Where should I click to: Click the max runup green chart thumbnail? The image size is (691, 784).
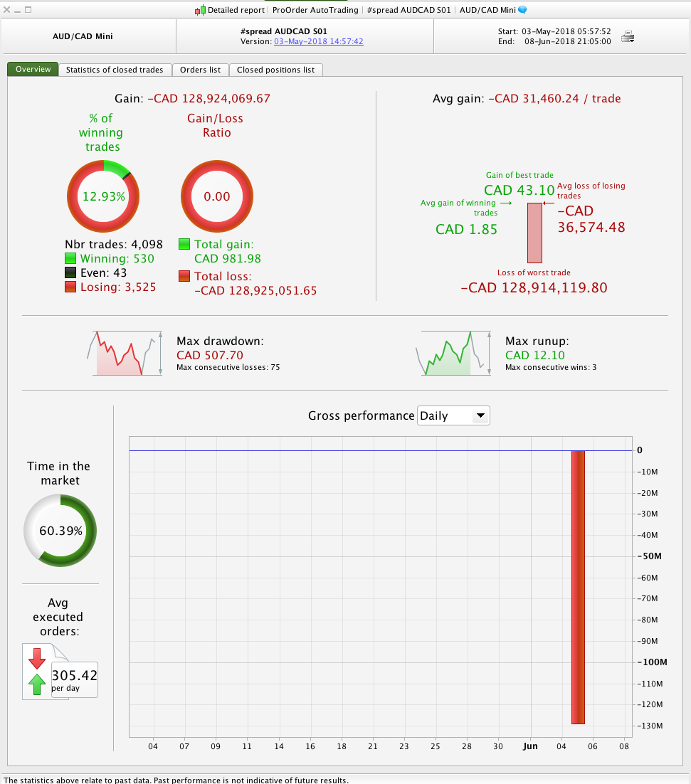point(453,353)
